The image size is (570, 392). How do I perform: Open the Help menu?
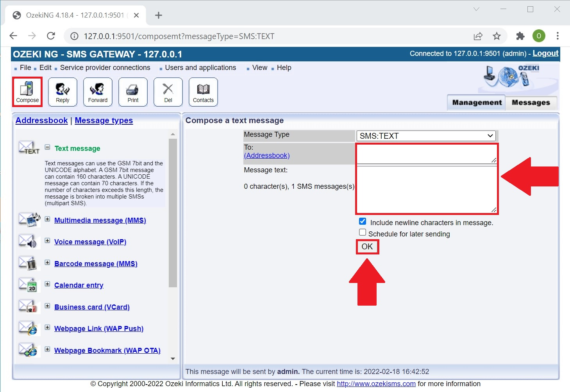(x=284, y=68)
